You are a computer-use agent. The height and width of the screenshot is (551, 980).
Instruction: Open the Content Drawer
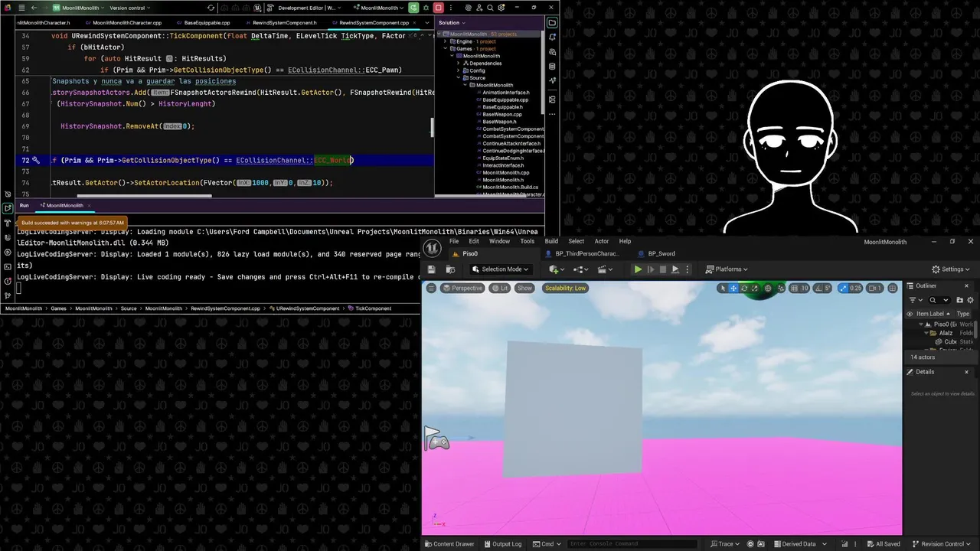(449, 544)
